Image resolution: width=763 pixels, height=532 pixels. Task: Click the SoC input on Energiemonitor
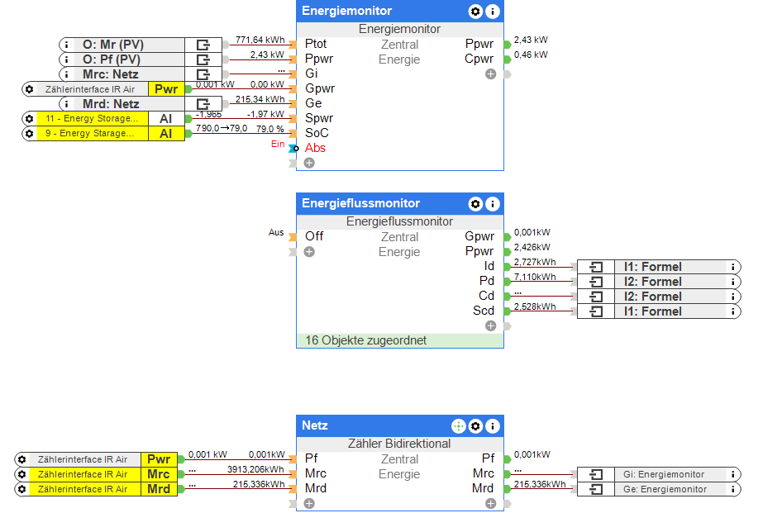[x=317, y=133]
